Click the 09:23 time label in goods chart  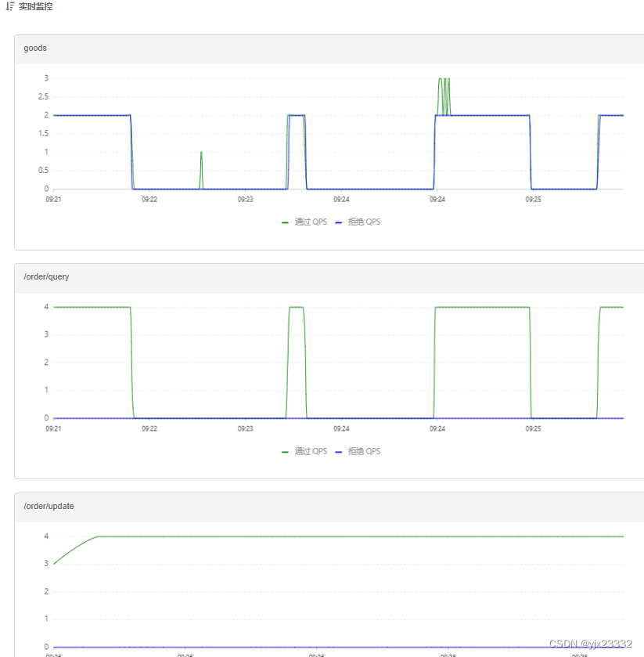coord(246,200)
